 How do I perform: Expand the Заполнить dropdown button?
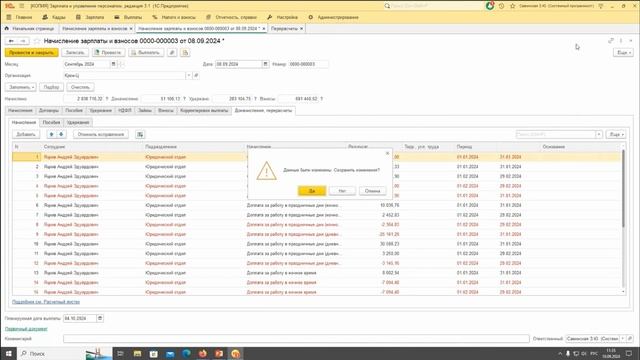20,87
